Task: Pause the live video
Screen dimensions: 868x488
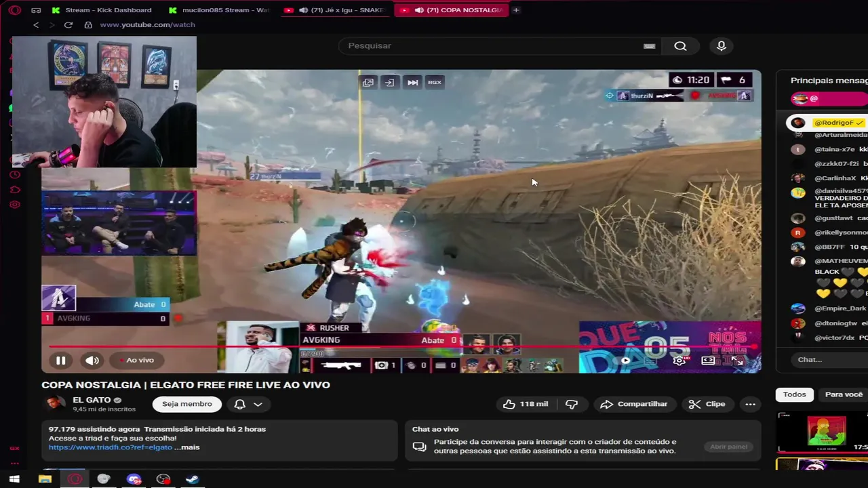Action: [60, 361]
